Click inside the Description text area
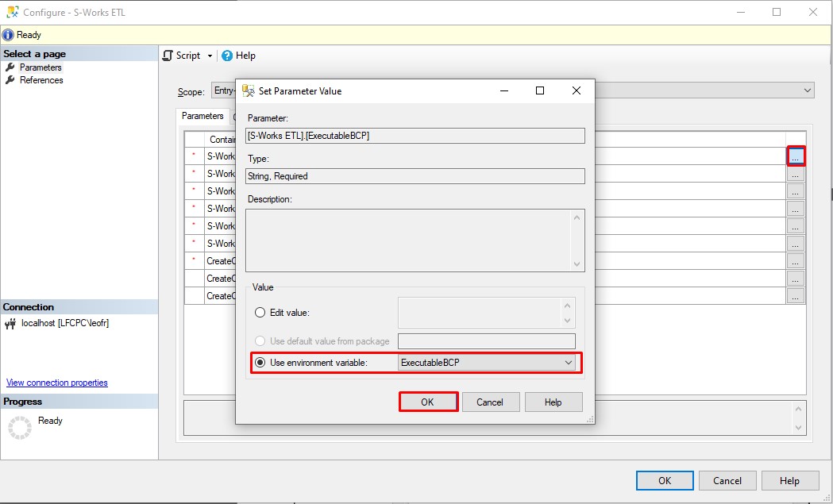 408,240
